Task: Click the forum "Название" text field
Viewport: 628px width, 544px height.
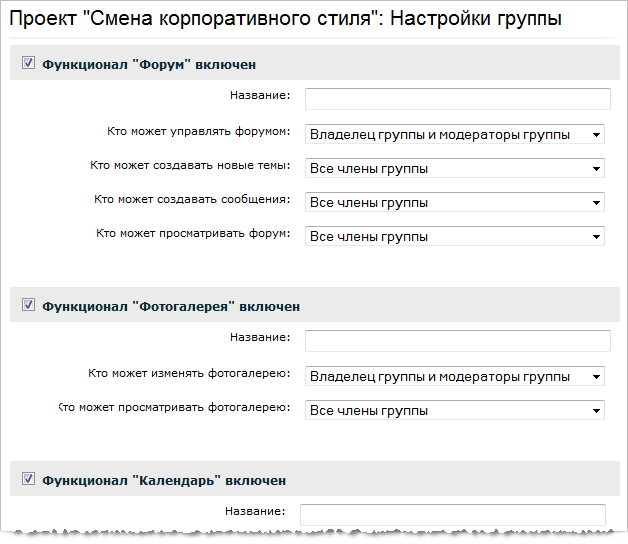Action: [457, 98]
